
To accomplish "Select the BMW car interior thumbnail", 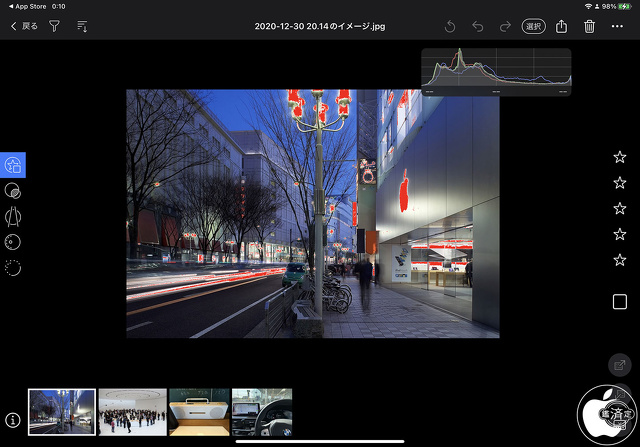I will 262,412.
